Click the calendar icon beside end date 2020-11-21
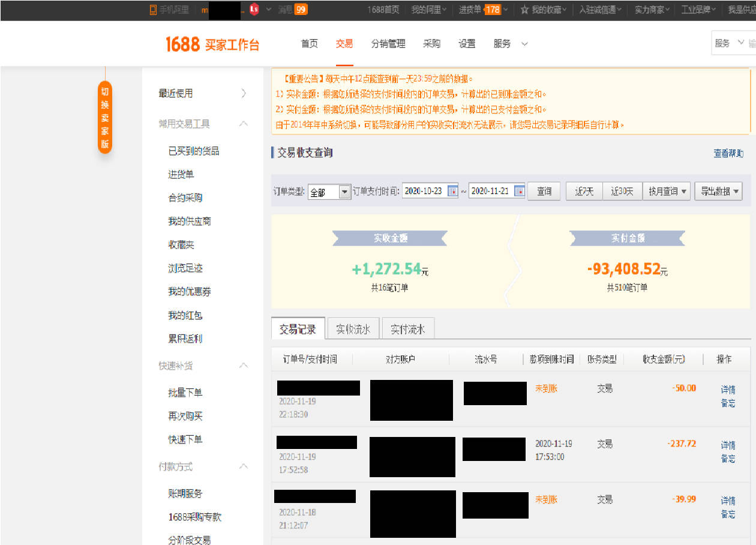756x545 pixels. [x=520, y=191]
